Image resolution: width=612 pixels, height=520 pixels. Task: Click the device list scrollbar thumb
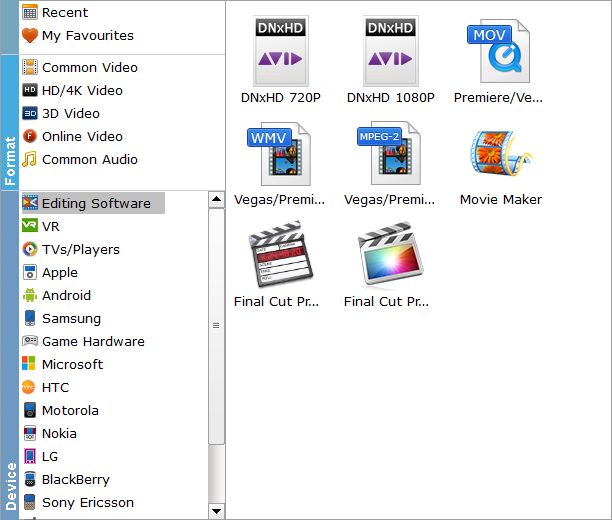coord(216,325)
